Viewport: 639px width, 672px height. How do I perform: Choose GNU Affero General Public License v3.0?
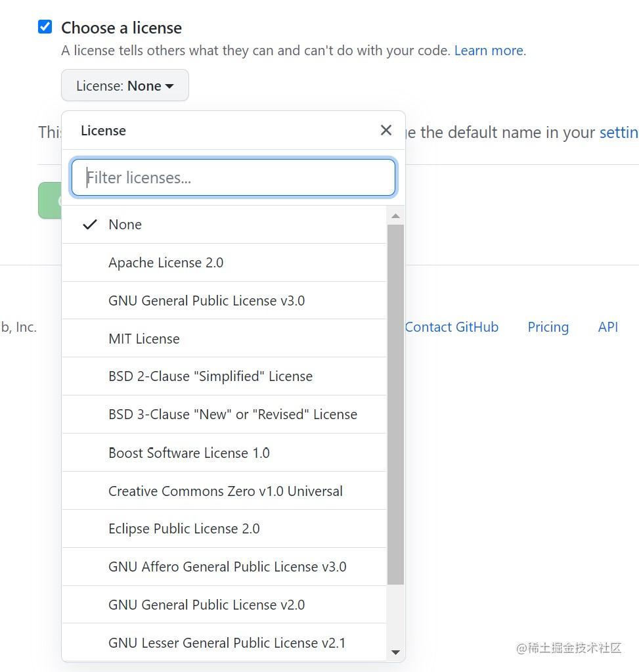[x=227, y=566]
